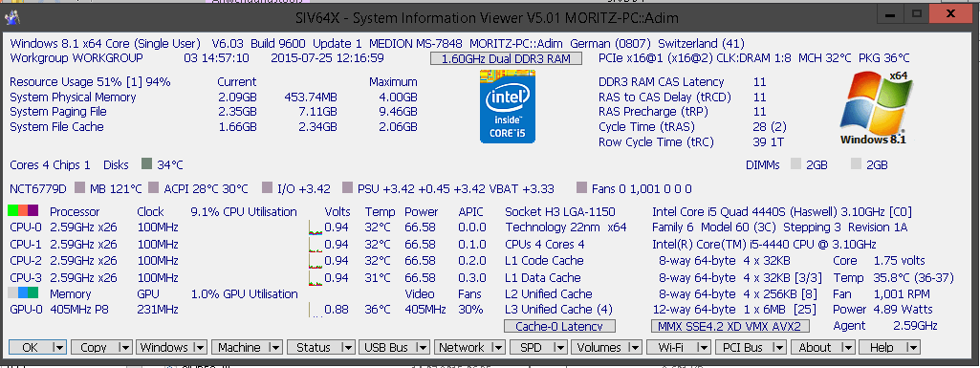Click the Help button

click(882, 347)
